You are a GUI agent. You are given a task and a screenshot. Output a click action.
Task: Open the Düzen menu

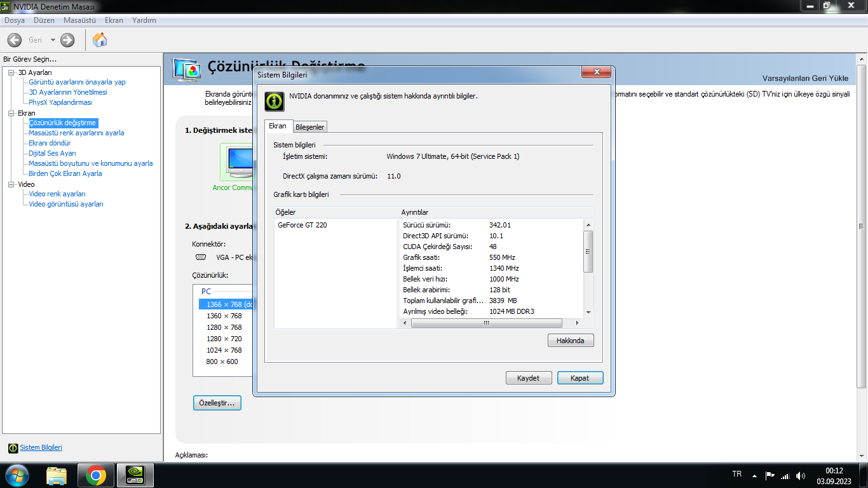tap(44, 20)
